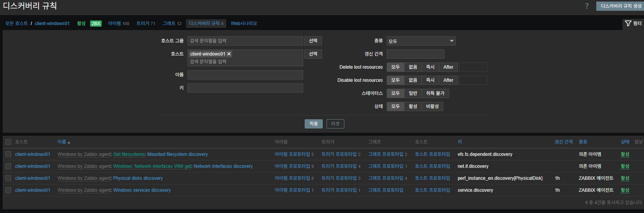This screenshot has width=644, height=213.
Task: Check the Physical disks discovery row checkbox
Action: point(8,178)
